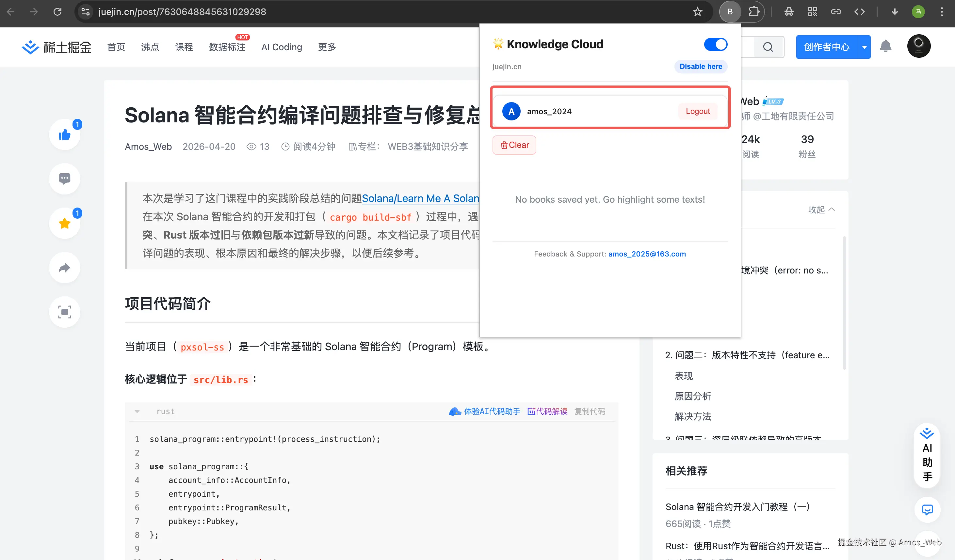Click the table of contents scrollbar
955x560 pixels.
point(844,303)
